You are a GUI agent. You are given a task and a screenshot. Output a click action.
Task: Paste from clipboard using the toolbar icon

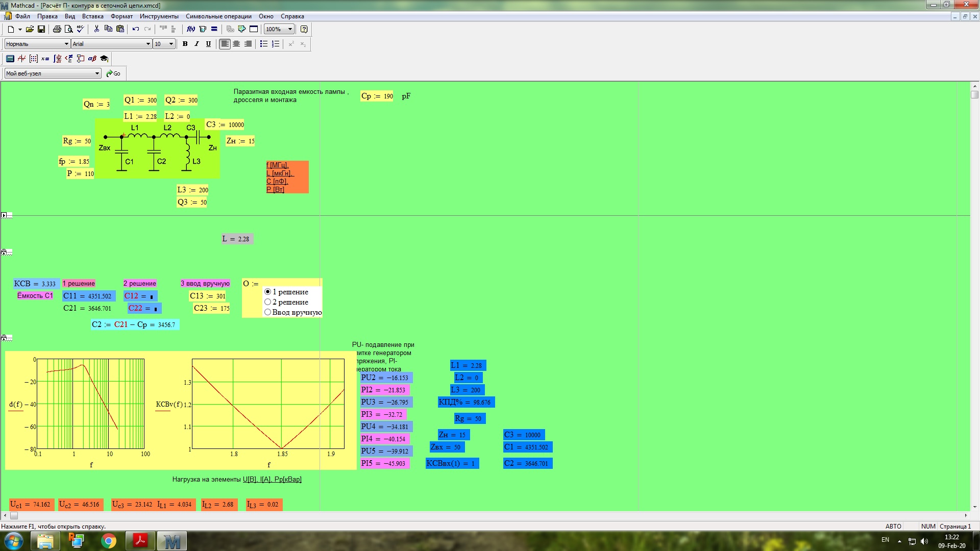[120, 29]
